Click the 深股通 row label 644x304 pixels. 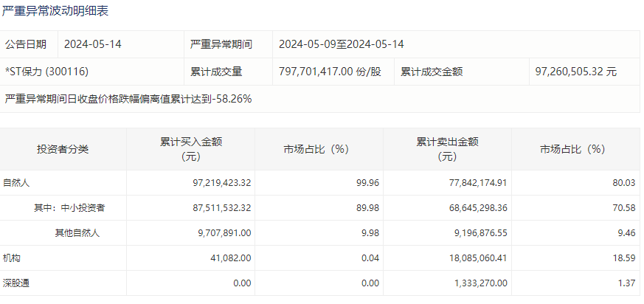pos(16,283)
